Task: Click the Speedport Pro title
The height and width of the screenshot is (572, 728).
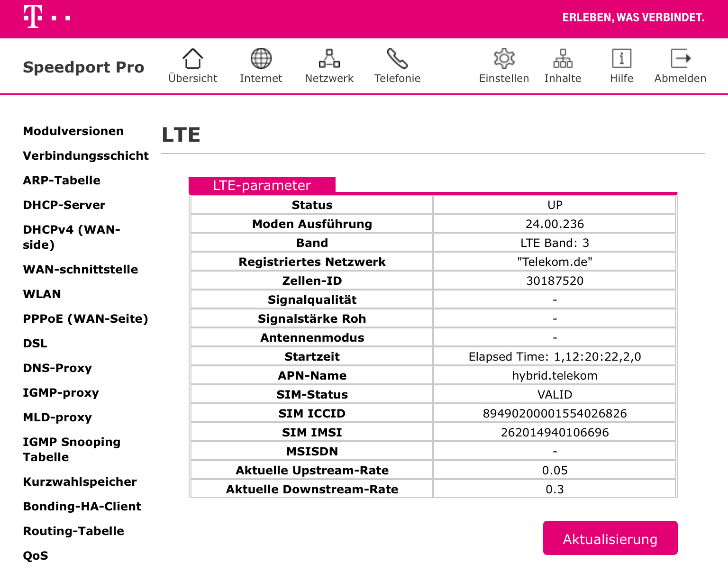Action: coord(83,67)
